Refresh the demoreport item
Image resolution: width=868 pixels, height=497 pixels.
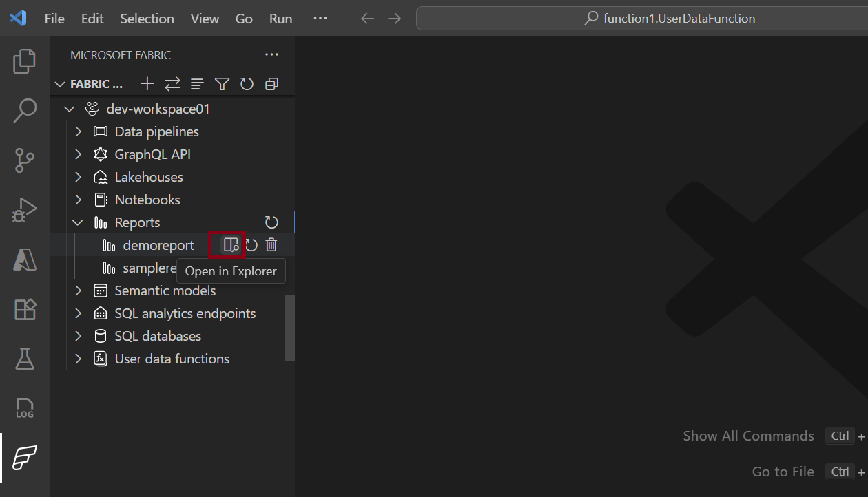[x=251, y=245]
